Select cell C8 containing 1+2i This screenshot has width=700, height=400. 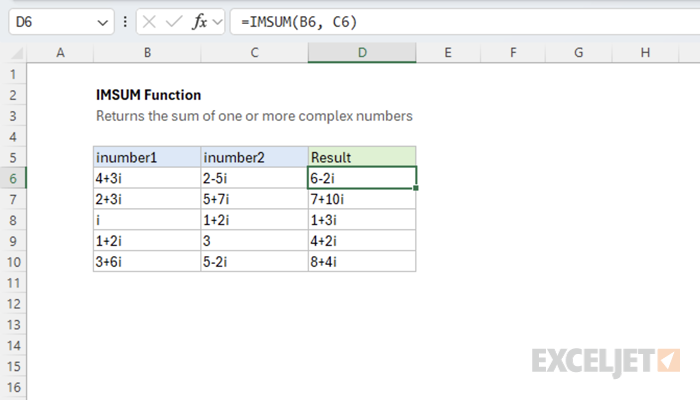(x=254, y=220)
